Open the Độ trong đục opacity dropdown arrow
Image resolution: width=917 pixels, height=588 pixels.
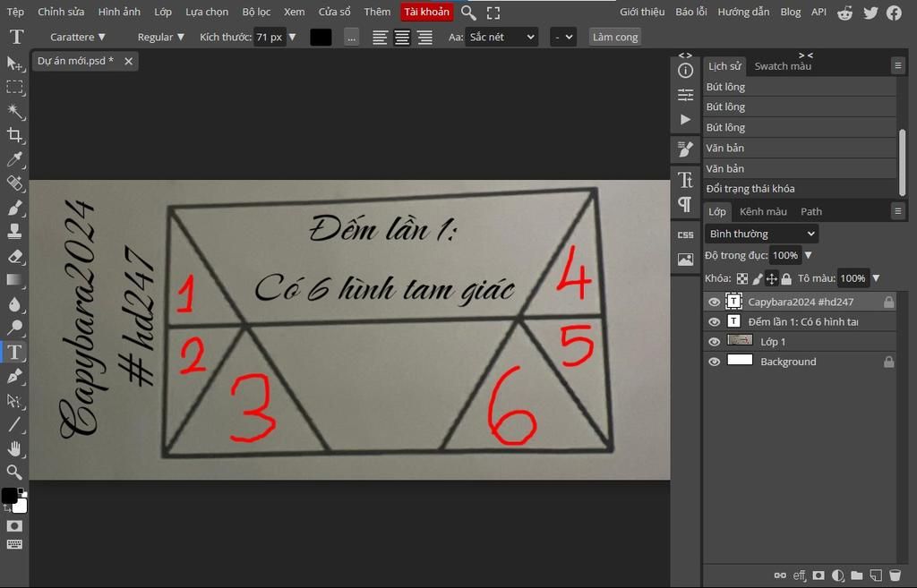pyautogui.click(x=809, y=255)
